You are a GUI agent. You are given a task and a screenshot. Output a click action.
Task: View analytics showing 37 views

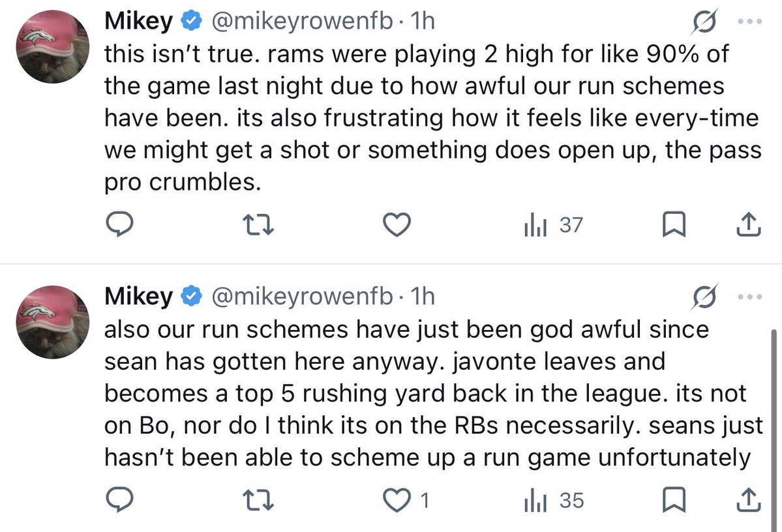(553, 225)
